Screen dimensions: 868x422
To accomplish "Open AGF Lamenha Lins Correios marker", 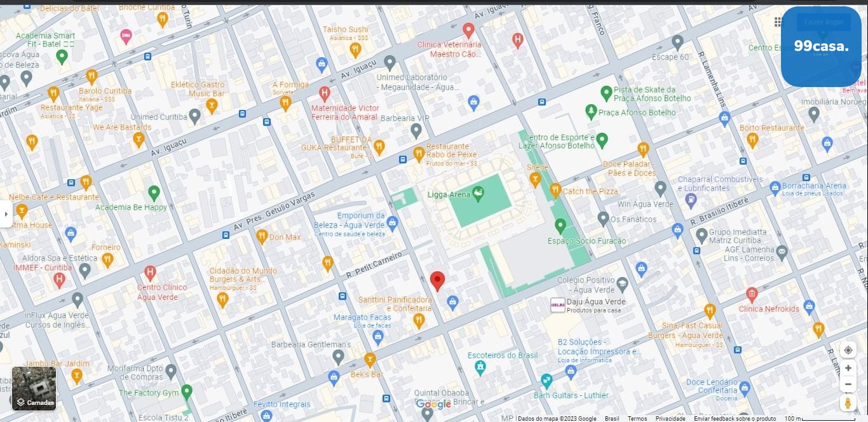I will point(782,253).
